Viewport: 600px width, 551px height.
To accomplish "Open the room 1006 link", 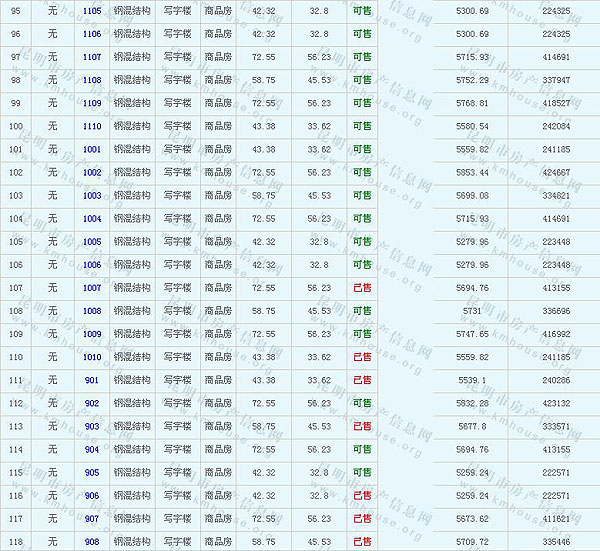I will click(92, 264).
